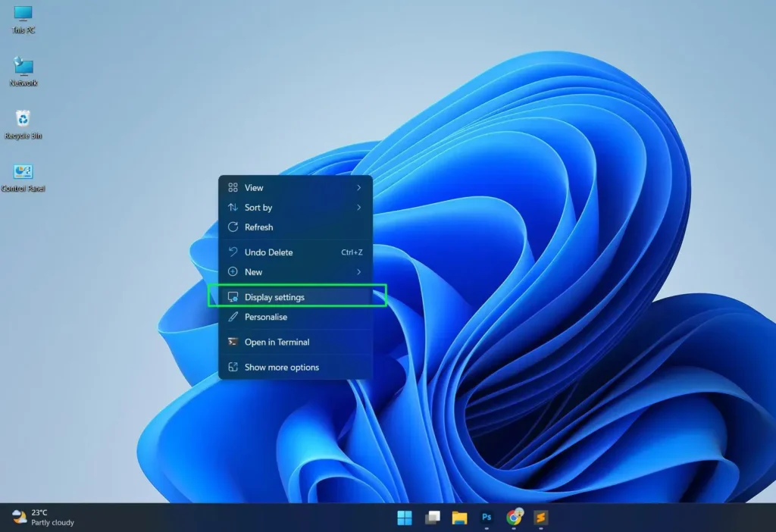Image resolution: width=776 pixels, height=532 pixels.
Task: Open in Terminal from the menu
Action: pos(276,342)
